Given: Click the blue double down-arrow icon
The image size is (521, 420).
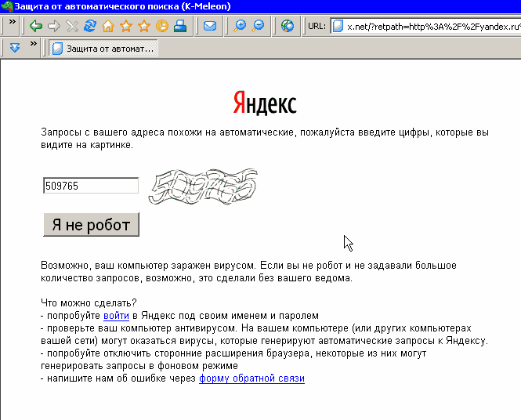Looking at the screenshot, I should [15, 48].
